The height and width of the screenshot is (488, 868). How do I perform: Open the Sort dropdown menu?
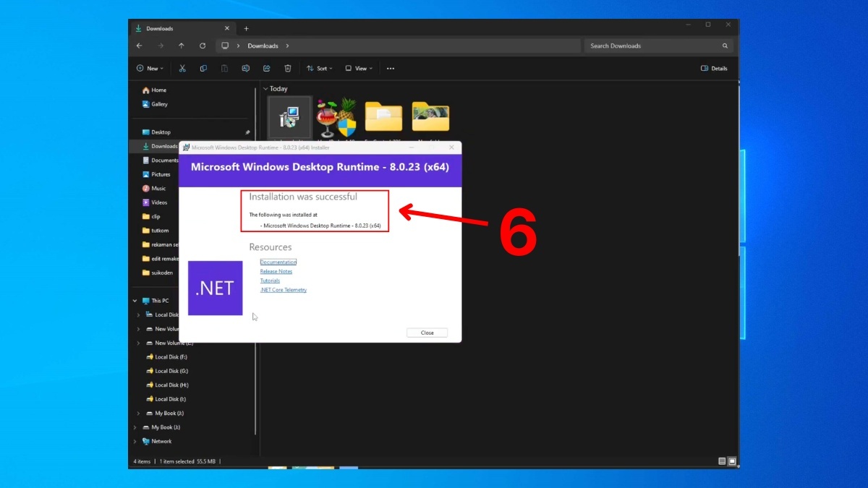tap(319, 69)
